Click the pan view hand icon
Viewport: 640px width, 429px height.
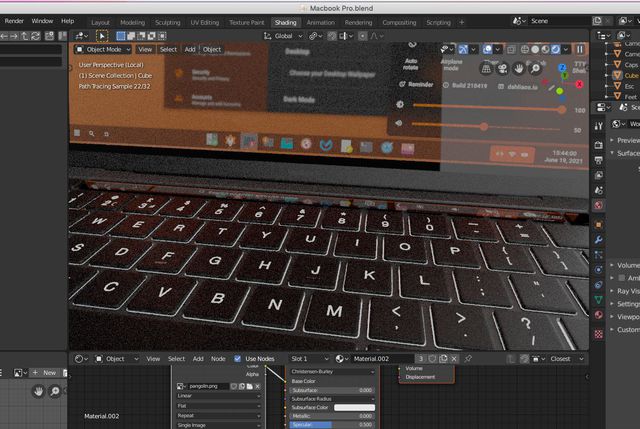click(518, 69)
